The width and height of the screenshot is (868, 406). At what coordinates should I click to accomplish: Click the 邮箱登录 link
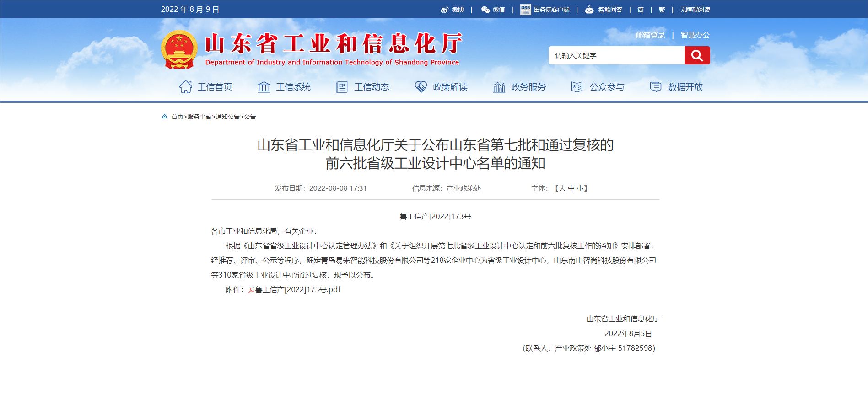tap(650, 35)
